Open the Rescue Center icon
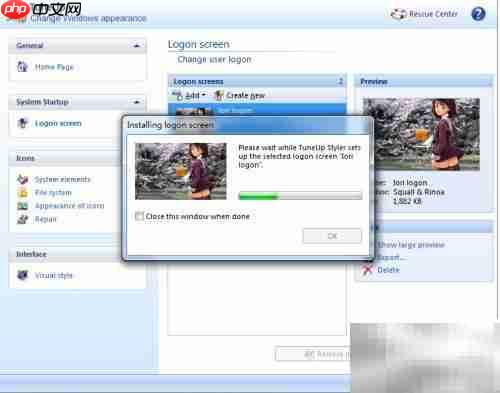 (x=399, y=14)
